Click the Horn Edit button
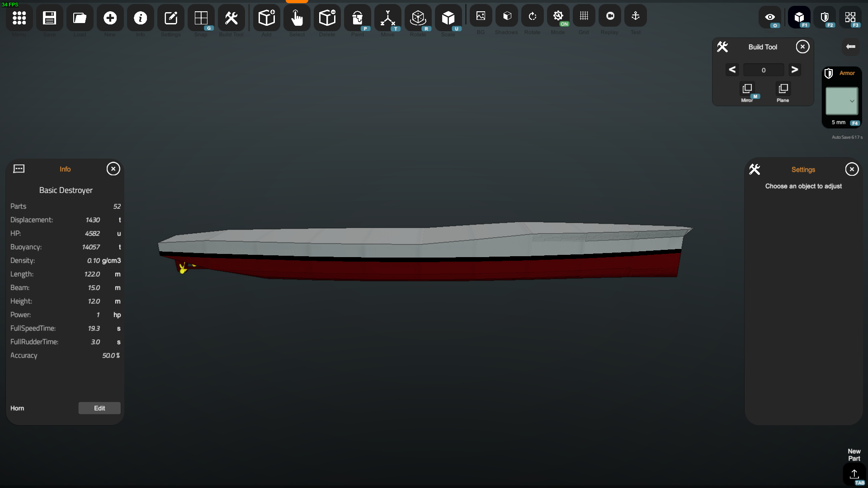Image resolution: width=868 pixels, height=488 pixels. 99,408
